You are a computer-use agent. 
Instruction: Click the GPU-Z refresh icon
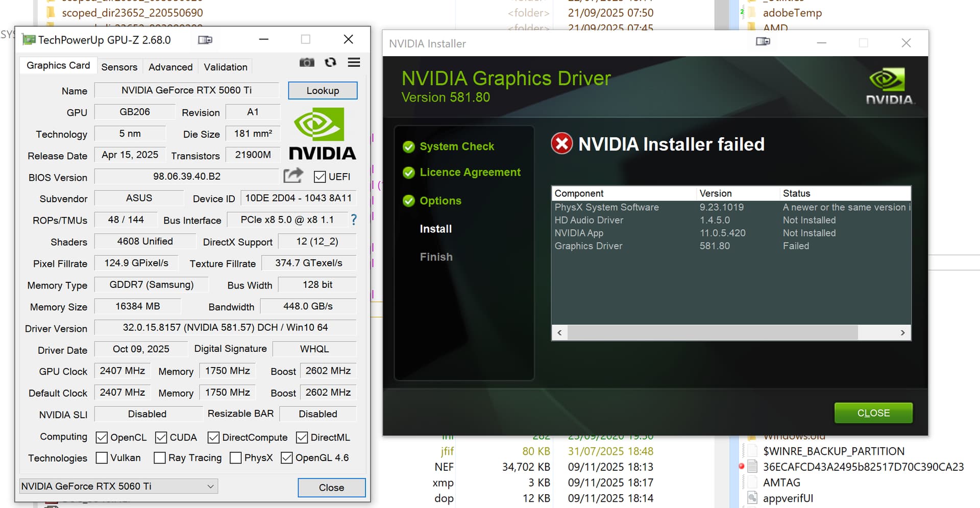coord(330,62)
